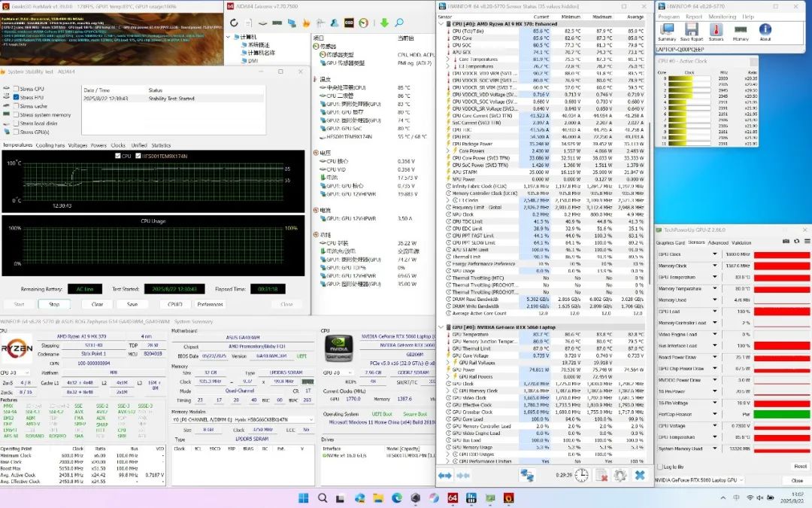The height and width of the screenshot is (508, 812).
Task: Open the HWiNFO taskbar icon
Action: (471, 498)
